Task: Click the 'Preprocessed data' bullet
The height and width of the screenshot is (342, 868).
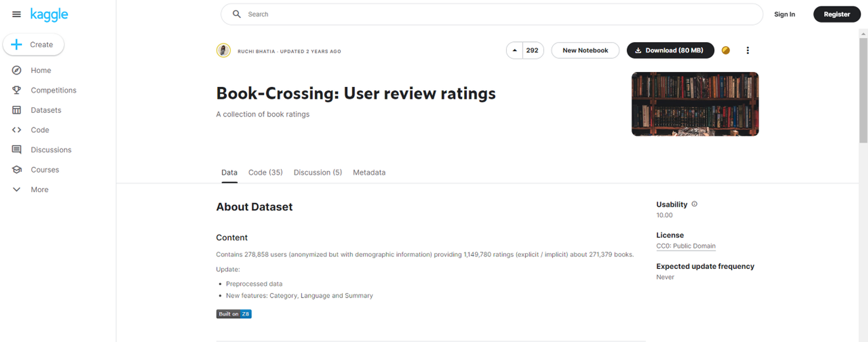Action: coord(254,284)
